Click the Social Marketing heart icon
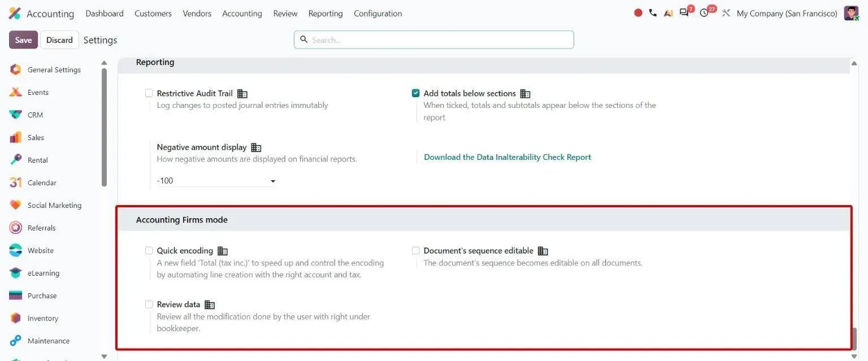Image resolution: width=868 pixels, height=361 pixels. click(x=16, y=205)
